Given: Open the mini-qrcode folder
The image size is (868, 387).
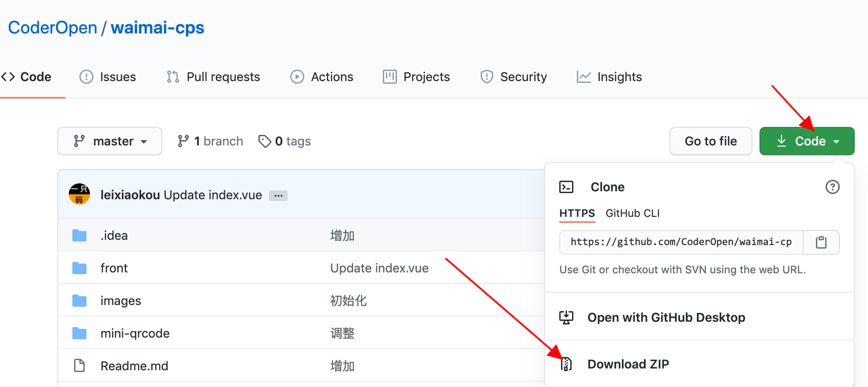Looking at the screenshot, I should tap(135, 333).
